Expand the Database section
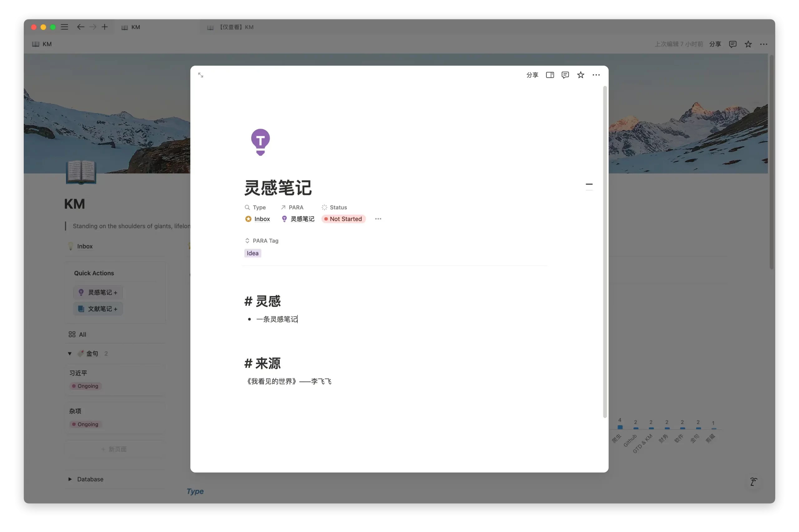 tap(70, 479)
